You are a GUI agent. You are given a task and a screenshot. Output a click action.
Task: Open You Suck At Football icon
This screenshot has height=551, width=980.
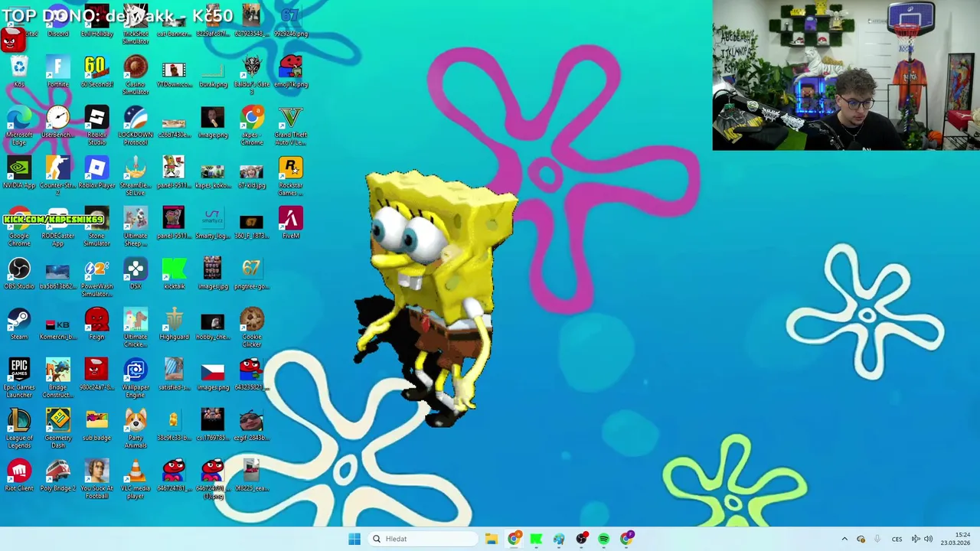[x=96, y=479]
